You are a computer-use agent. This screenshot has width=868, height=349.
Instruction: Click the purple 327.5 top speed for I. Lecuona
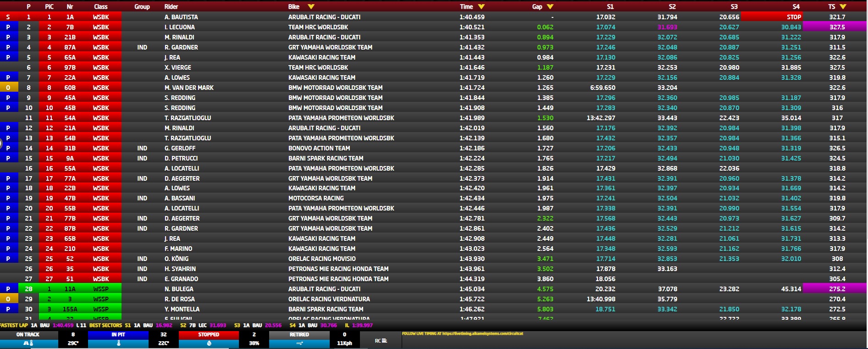[835, 27]
